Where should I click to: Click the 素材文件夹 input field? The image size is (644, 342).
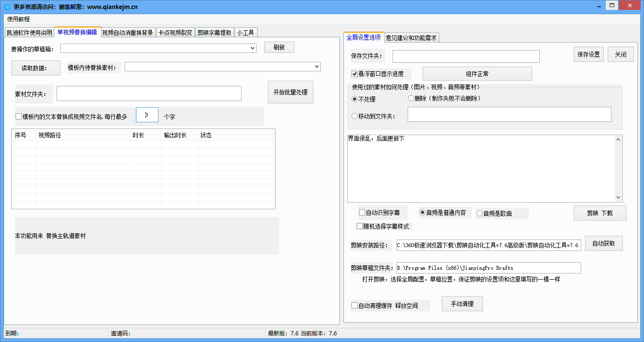click(x=149, y=94)
